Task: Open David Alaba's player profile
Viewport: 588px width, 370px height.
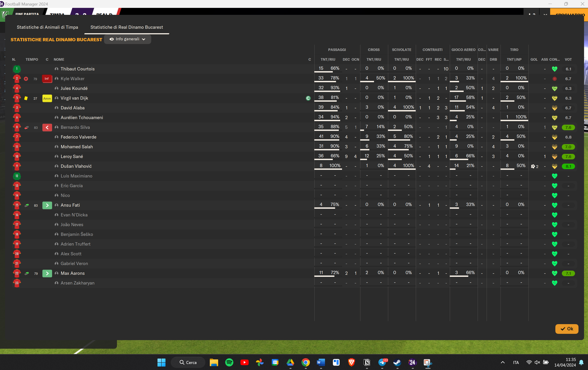Action: pyautogui.click(x=72, y=108)
